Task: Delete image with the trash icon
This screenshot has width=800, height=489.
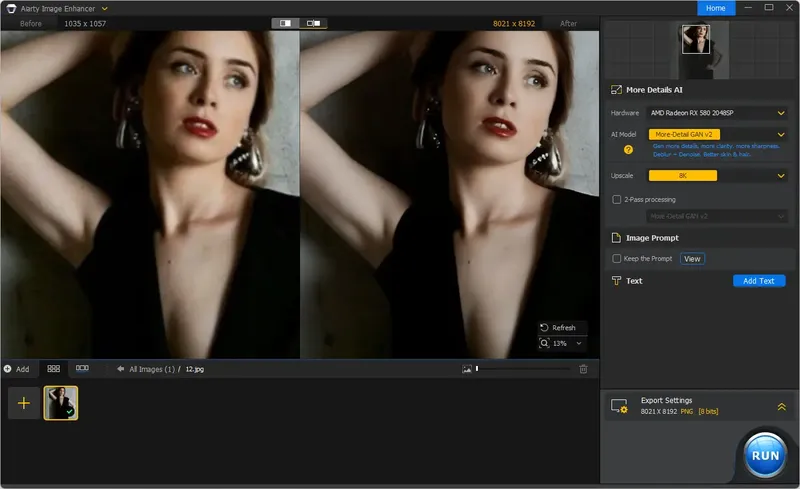Action: pos(583,369)
